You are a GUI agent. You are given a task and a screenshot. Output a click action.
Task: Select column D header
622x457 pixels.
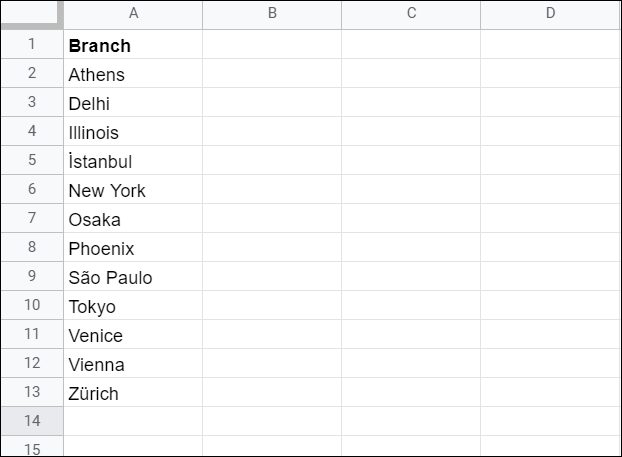(x=550, y=15)
